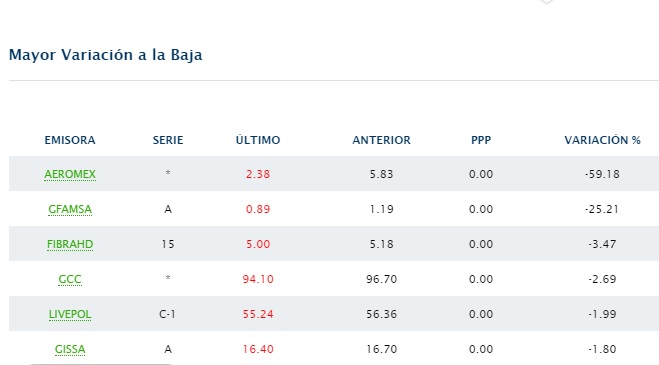
Task: Select AEROMEX last price 2.38
Action: pos(258,174)
